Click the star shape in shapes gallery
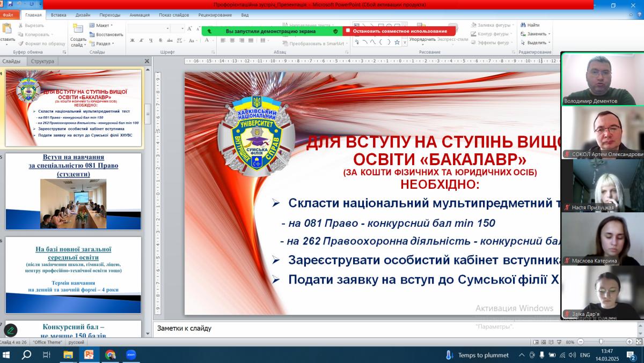644x363 pixels. tap(397, 42)
